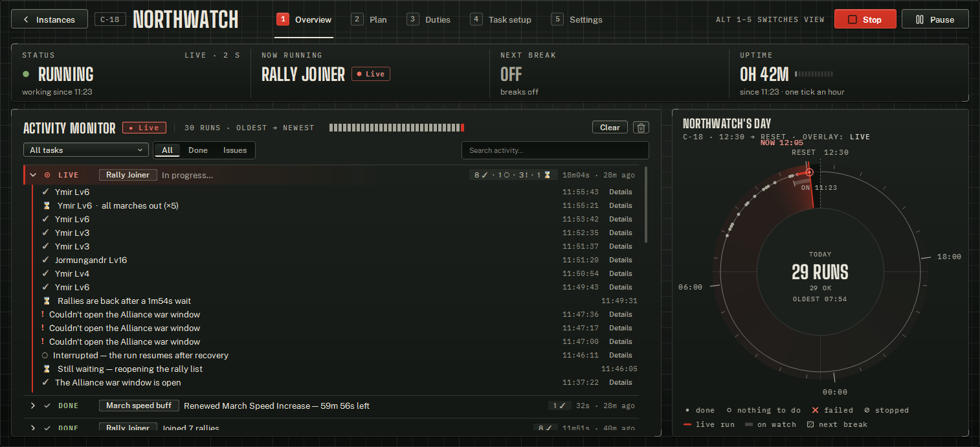The image size is (980, 447).
Task: Open Details for 11:47:36 Alliance war error
Action: (620, 314)
